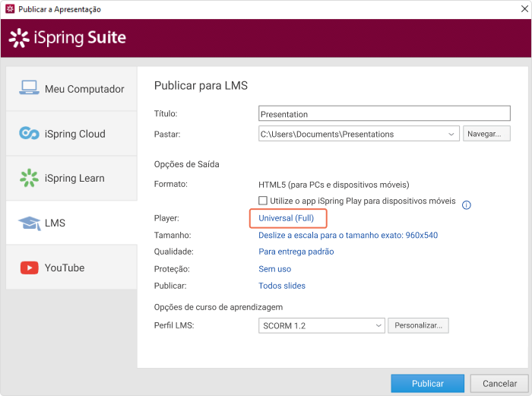Click the Meu Computador laptop icon
This screenshot has height=396, width=532.
coord(29,87)
